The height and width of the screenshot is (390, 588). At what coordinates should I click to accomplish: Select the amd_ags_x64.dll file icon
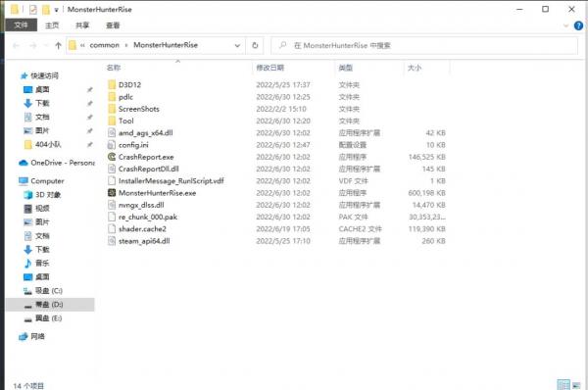pyautogui.click(x=112, y=132)
